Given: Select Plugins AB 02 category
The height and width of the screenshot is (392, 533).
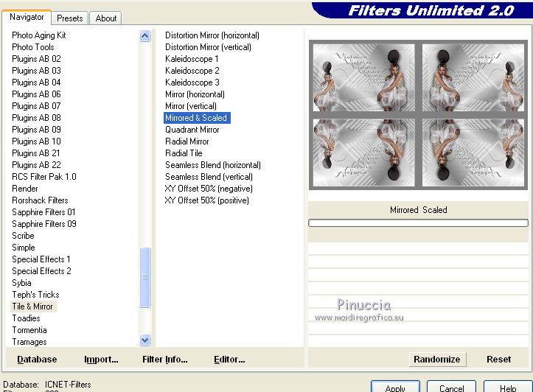Looking at the screenshot, I should tap(36, 59).
